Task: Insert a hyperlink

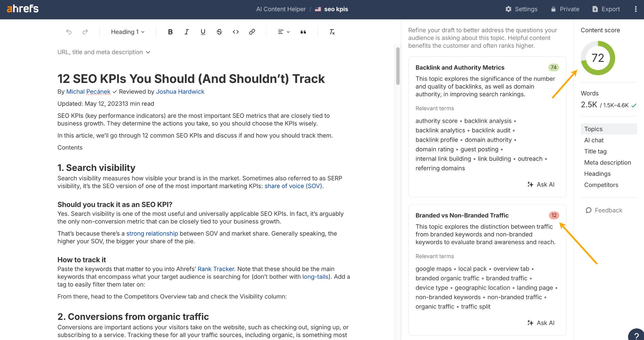Action: tap(252, 31)
